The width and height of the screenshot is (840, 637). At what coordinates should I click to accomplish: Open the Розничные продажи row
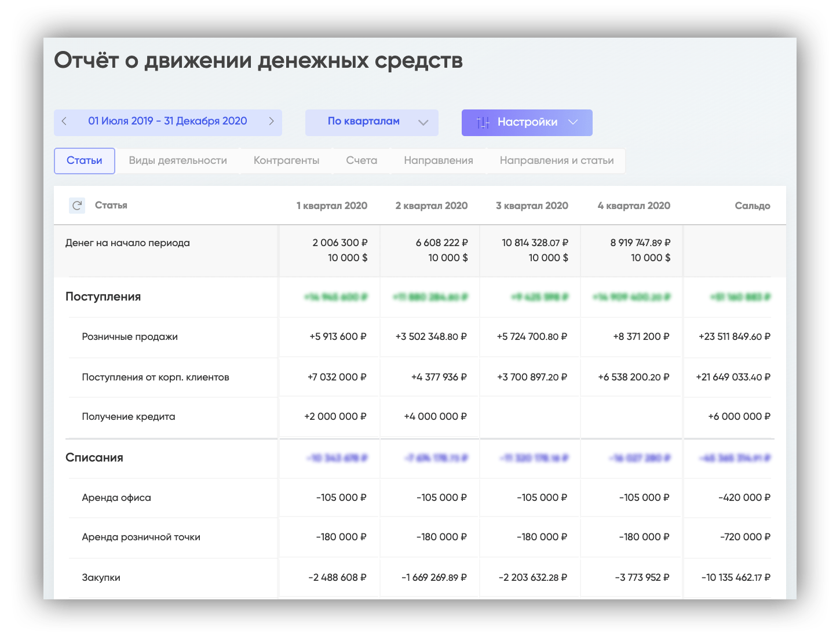click(130, 337)
